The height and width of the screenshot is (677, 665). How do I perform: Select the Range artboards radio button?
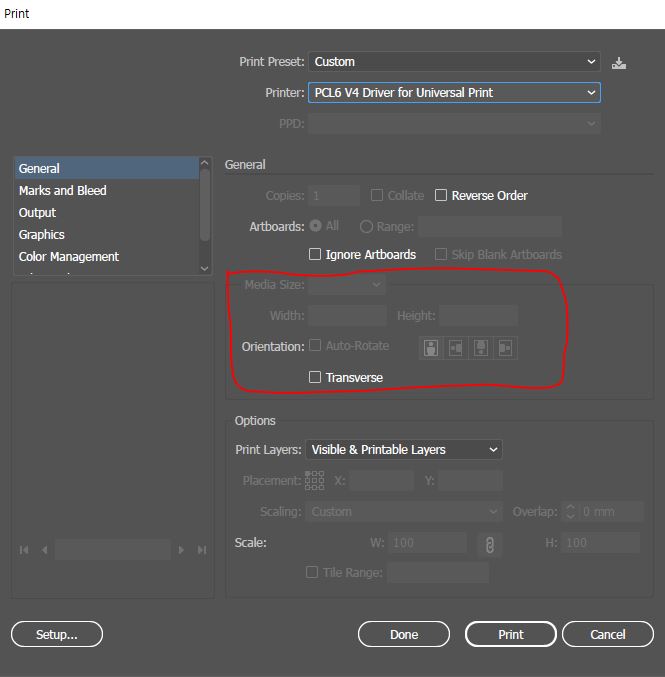(x=366, y=227)
